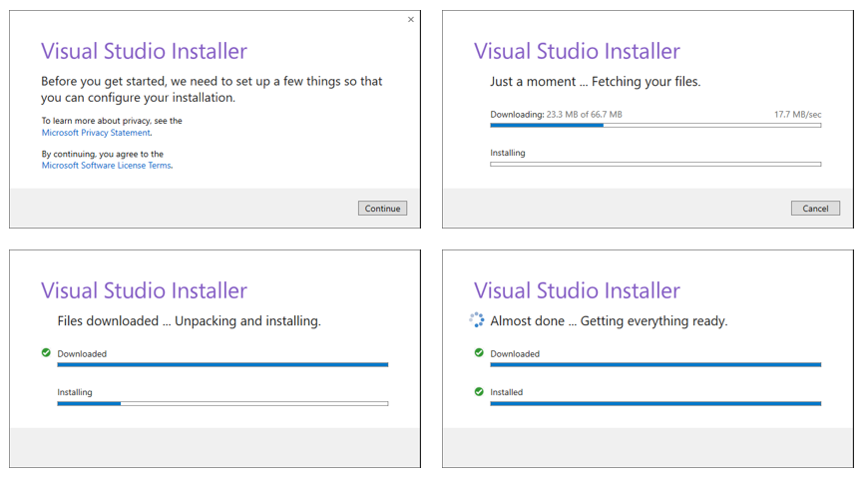Screen dimensions: 868x481
Task: Click the partially filled Installing bar in Unpacking dialog
Action: 222,403
